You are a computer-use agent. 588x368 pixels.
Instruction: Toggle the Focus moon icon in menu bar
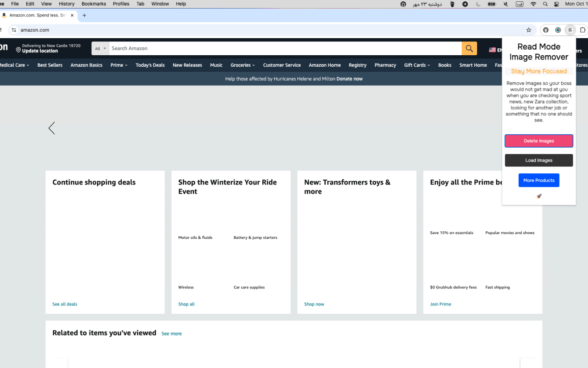pos(478,4)
